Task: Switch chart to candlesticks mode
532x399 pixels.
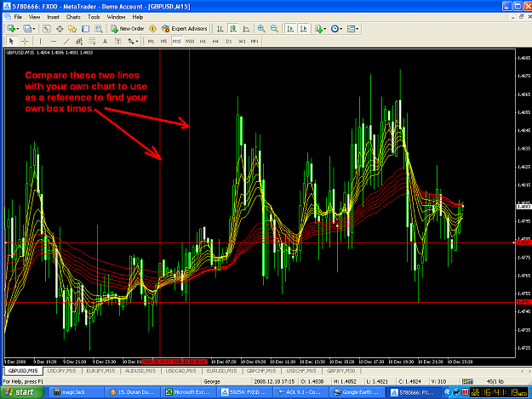Action: coord(233,29)
